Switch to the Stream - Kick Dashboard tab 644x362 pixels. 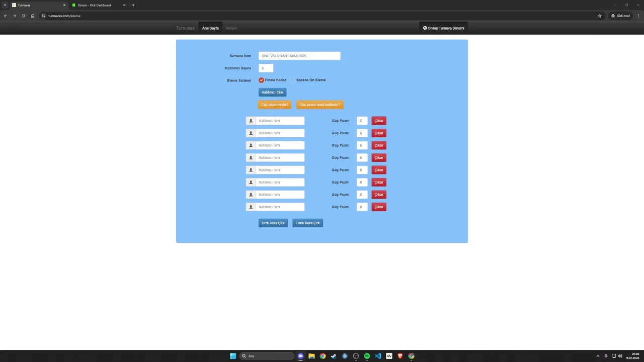pyautogui.click(x=99, y=5)
